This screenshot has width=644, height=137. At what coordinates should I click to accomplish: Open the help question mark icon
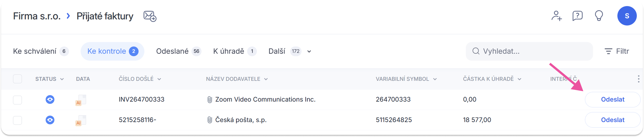[577, 16]
